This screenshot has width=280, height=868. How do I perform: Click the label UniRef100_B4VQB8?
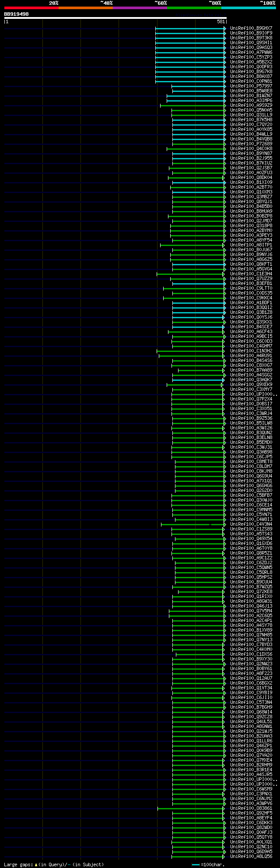coord(251,139)
